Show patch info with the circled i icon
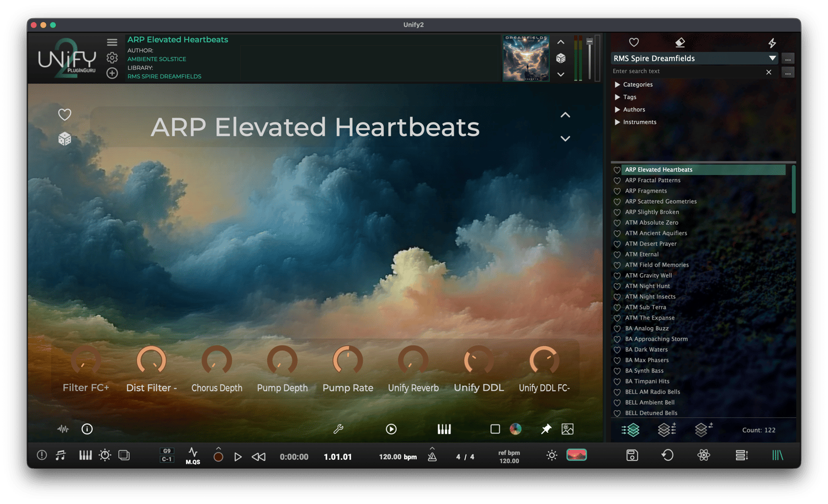Screen dimensions: 828x504 tap(87, 429)
